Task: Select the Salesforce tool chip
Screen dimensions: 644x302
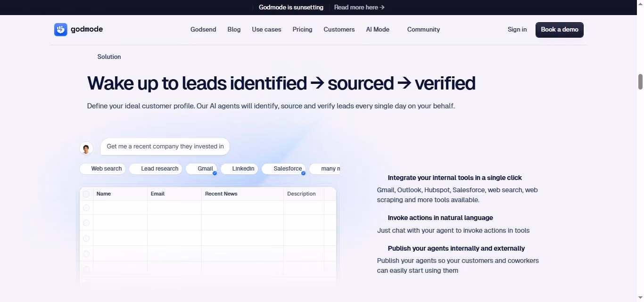Action: tap(284, 169)
